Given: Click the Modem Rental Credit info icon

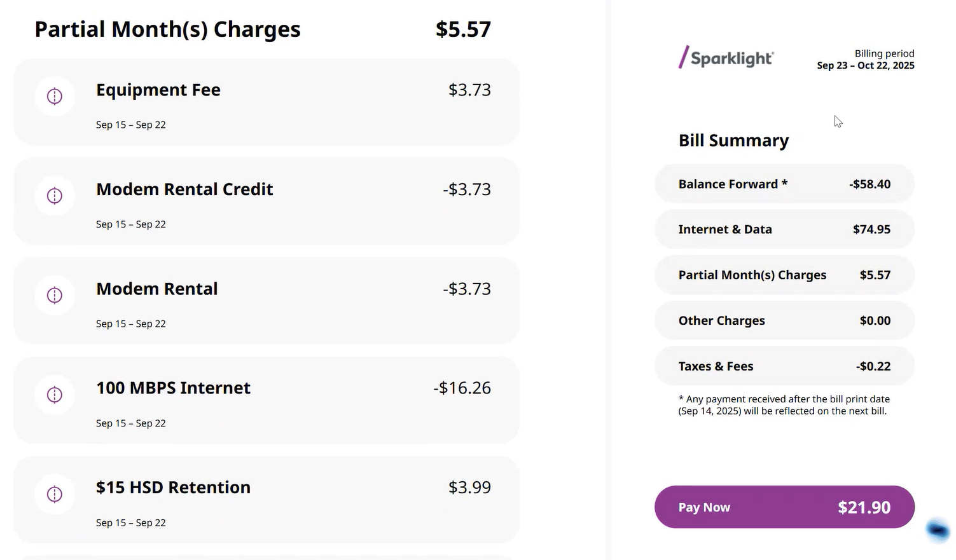Looking at the screenshot, I should 55,196.
